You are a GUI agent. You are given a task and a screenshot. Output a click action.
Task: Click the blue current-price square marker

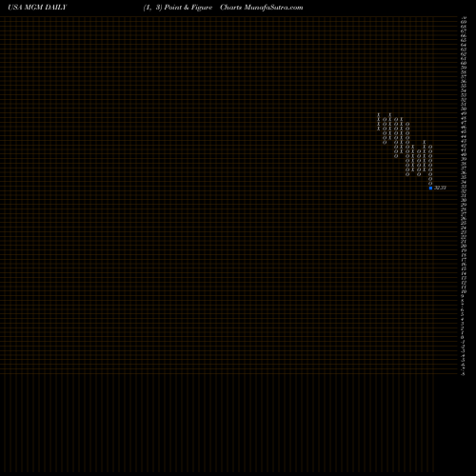pos(430,188)
